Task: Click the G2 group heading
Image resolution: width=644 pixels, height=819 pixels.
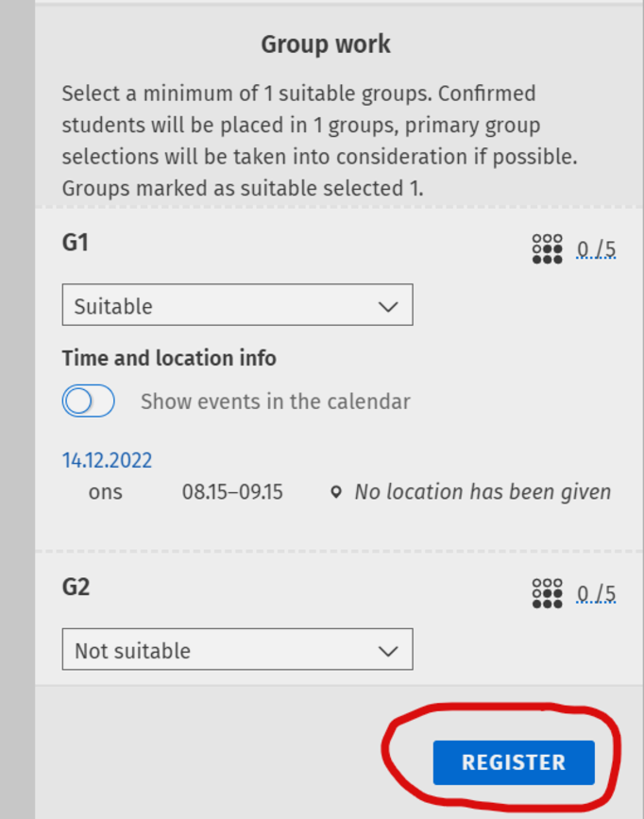Action: click(x=76, y=587)
